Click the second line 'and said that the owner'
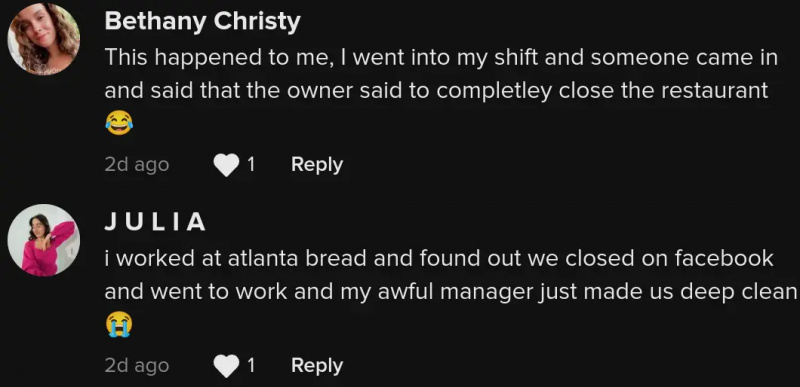Image resolution: width=800 pixels, height=387 pixels. [436, 91]
